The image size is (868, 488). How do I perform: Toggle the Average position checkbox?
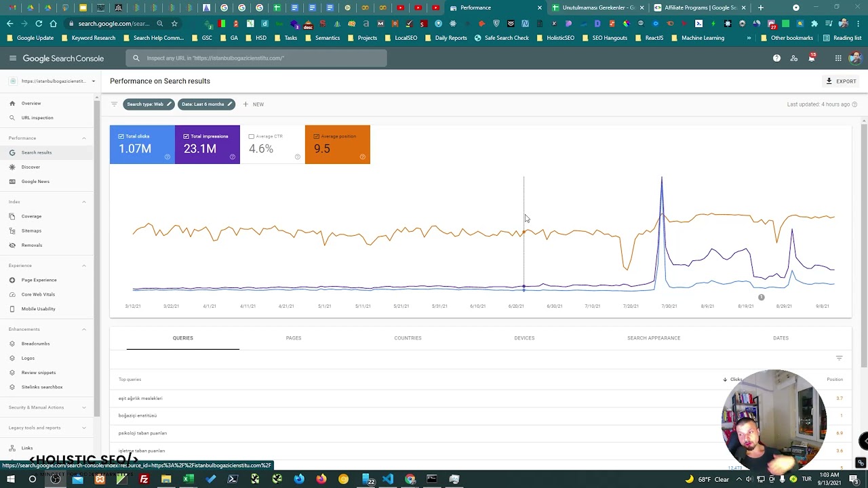[x=317, y=136]
